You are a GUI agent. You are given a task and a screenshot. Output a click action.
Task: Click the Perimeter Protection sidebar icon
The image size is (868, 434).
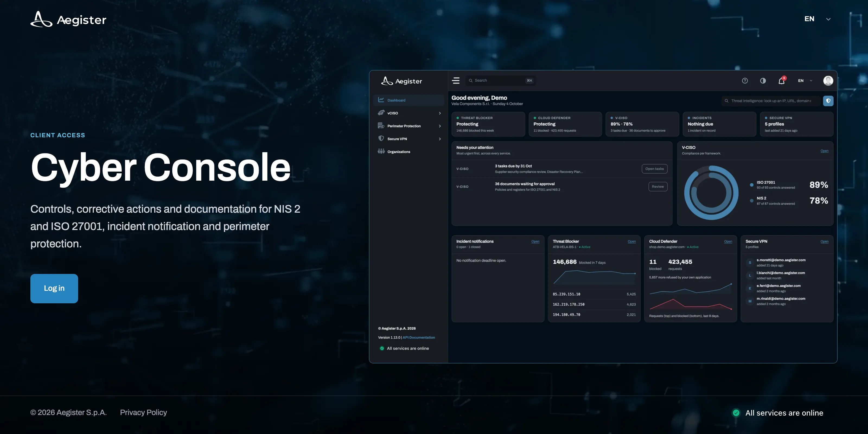[x=381, y=126]
